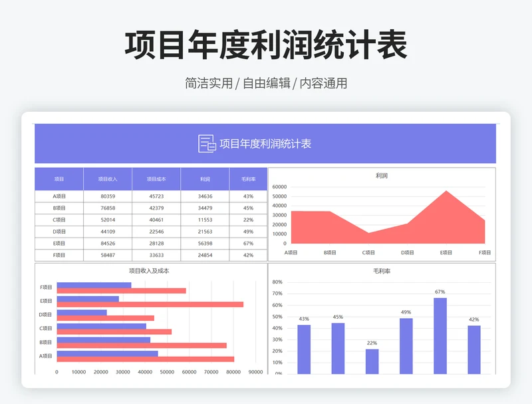
Task: Click E项目 axis label in profit chart
Action: coord(446,253)
